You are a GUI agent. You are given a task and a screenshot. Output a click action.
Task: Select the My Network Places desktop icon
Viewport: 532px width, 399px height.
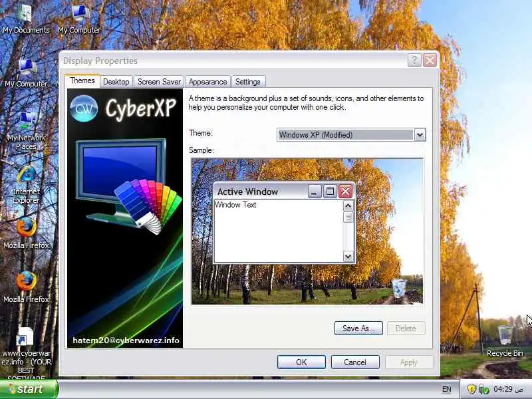26,130
